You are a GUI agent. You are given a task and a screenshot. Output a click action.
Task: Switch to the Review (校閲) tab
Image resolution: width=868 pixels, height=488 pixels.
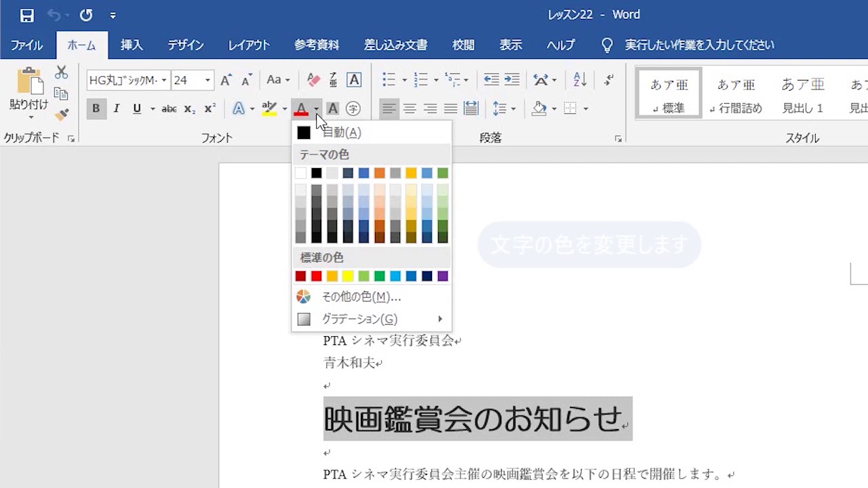(463, 45)
